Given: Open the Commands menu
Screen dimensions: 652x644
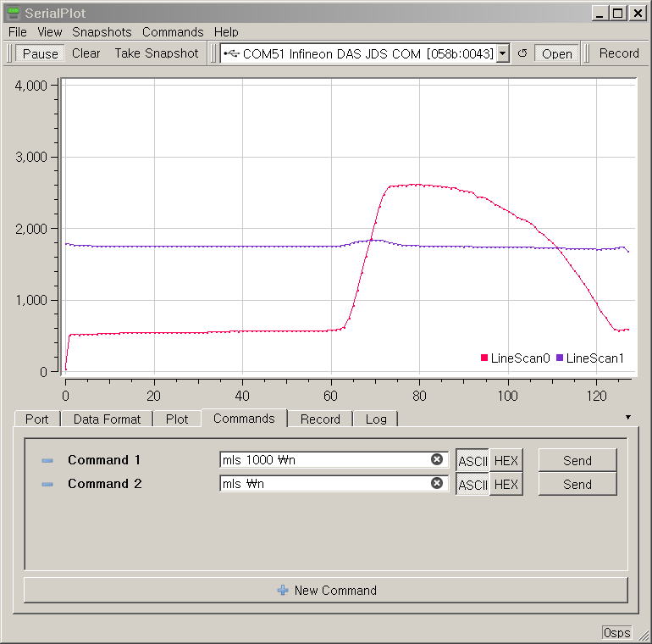Looking at the screenshot, I should tap(173, 32).
